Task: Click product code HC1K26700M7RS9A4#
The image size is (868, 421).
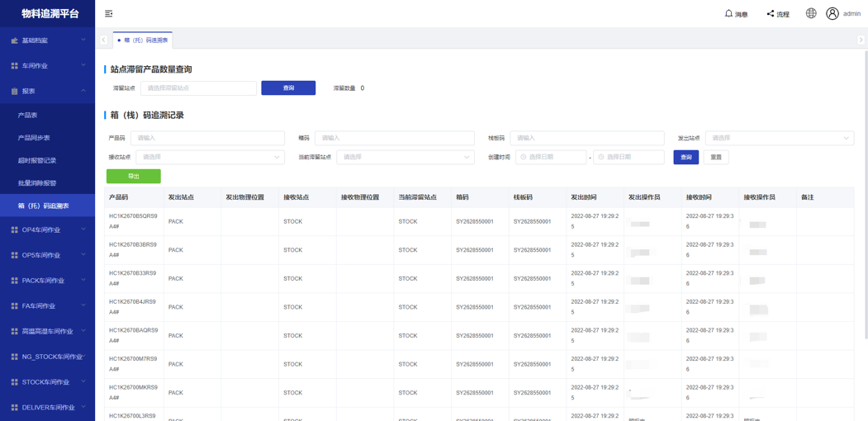Action: tap(134, 364)
